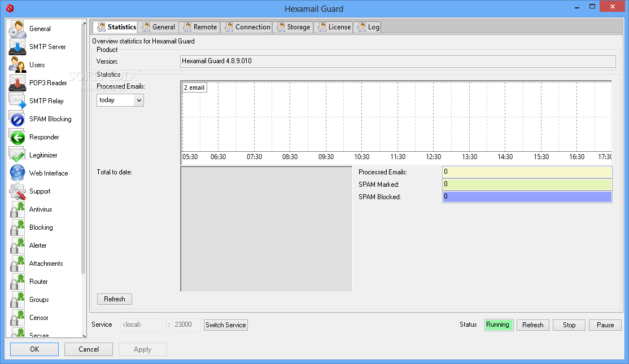
Task: Click the sidebar scroll down arrow
Action: (84, 335)
